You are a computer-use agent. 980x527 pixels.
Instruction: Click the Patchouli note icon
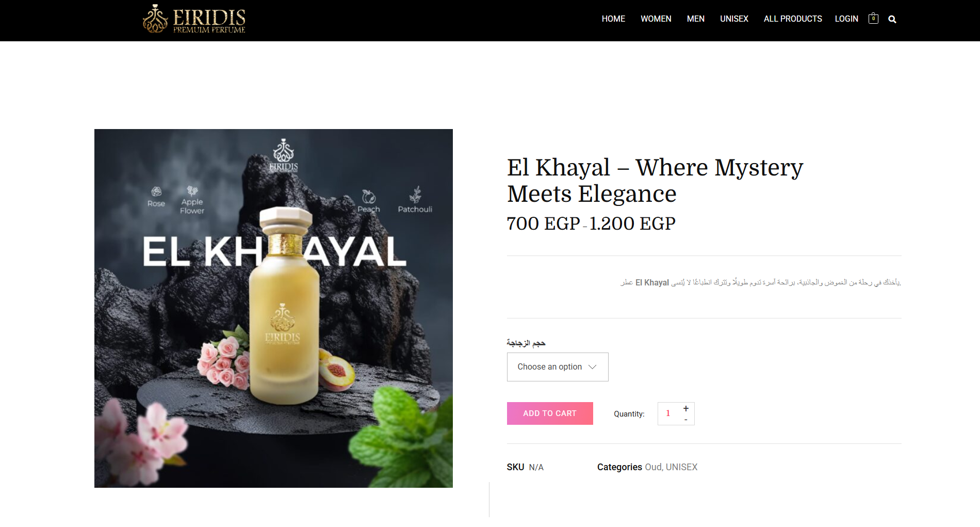click(x=415, y=195)
